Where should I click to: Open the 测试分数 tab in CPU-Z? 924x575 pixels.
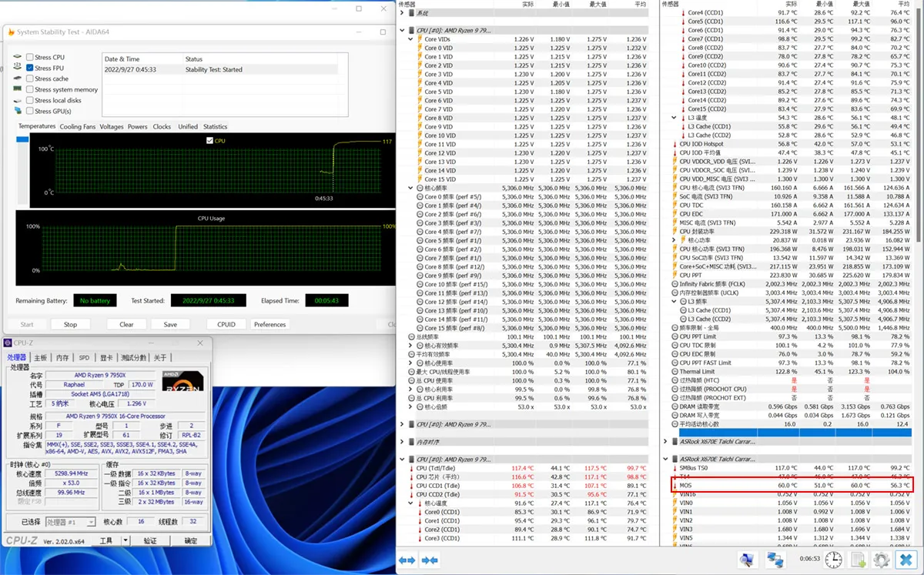coord(133,358)
